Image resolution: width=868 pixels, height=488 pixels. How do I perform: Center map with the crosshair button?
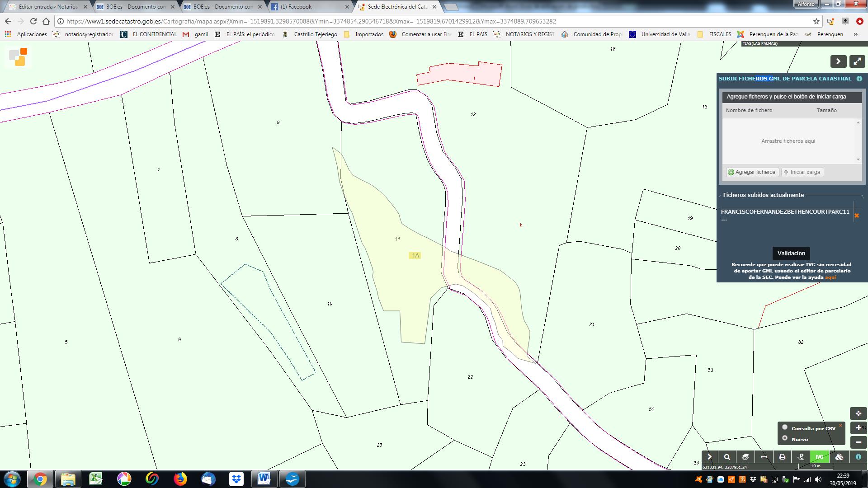tap(858, 413)
